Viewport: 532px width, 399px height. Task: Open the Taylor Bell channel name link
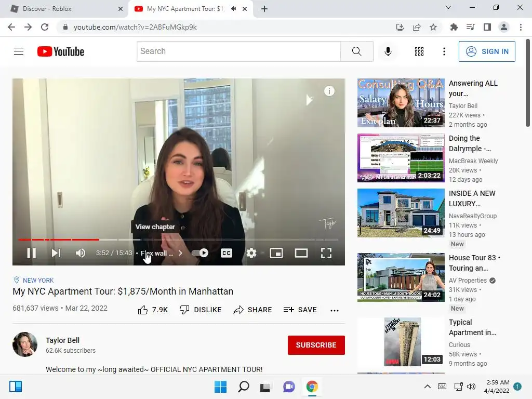point(62,340)
